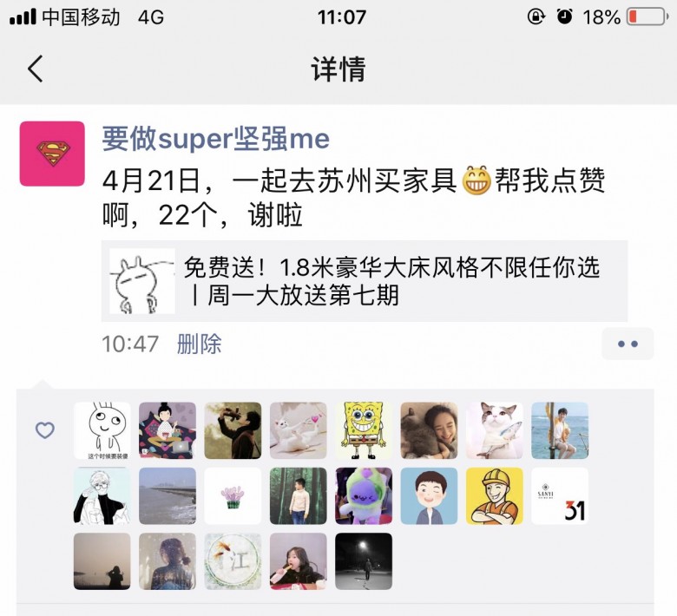677x616 pixels.
Task: Tap the SpongeBob avatar in likes
Action: coord(364,430)
